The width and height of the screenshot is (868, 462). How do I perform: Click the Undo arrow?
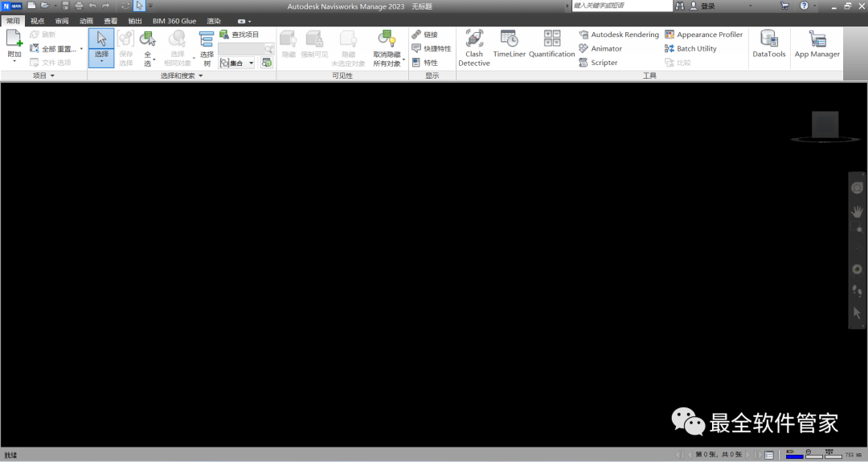click(92, 6)
